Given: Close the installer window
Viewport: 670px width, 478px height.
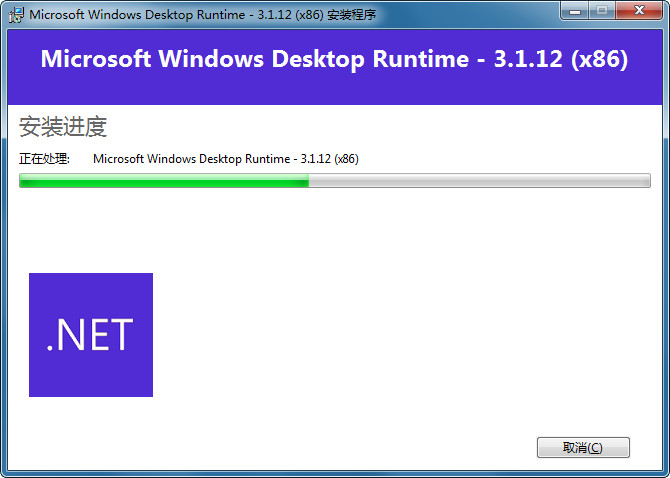Looking at the screenshot, I should click(x=639, y=11).
